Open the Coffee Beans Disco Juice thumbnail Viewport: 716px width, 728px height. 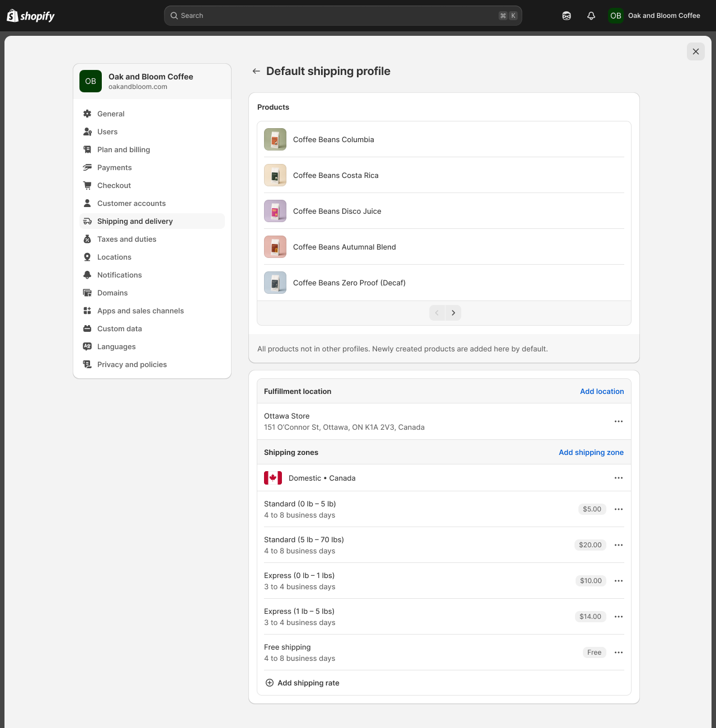275,211
